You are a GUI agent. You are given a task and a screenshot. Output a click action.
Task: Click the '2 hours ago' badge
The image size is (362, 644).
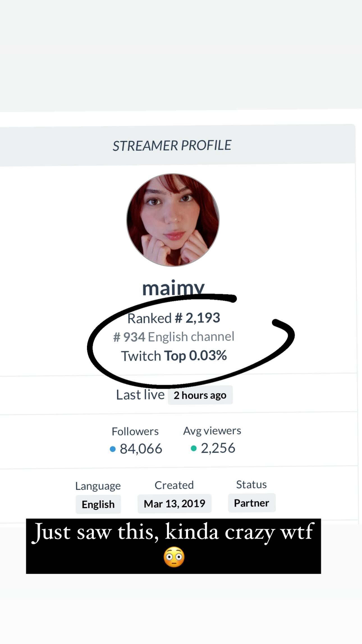(200, 395)
